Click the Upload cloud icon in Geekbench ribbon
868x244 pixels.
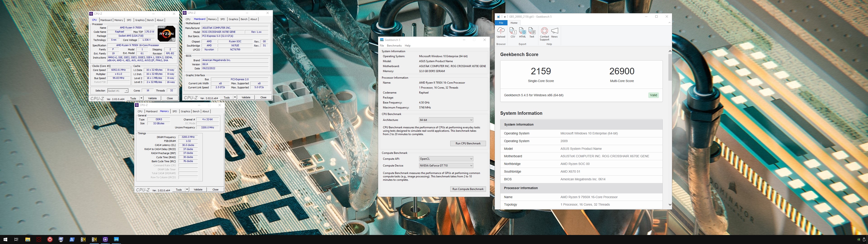coord(501,31)
